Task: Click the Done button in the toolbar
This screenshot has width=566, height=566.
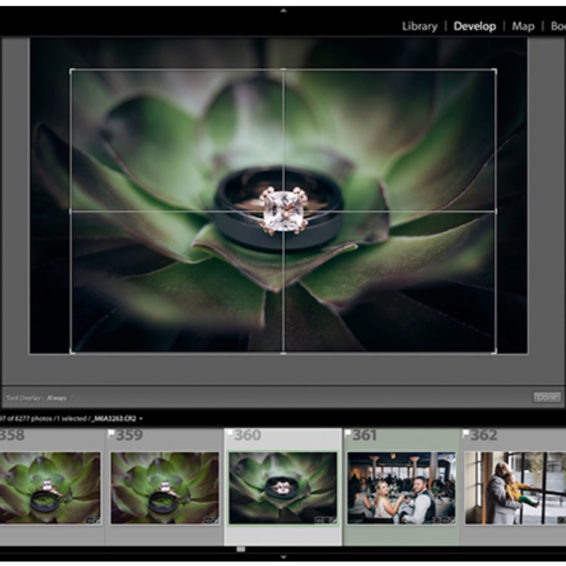Action: point(547,397)
